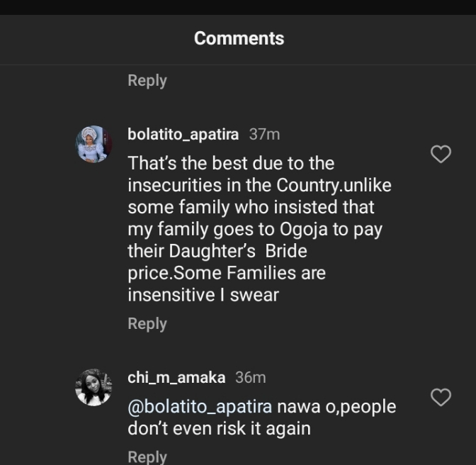Image resolution: width=476 pixels, height=465 pixels.
Task: Click the "insecurities in the Country" line
Action: point(259,186)
